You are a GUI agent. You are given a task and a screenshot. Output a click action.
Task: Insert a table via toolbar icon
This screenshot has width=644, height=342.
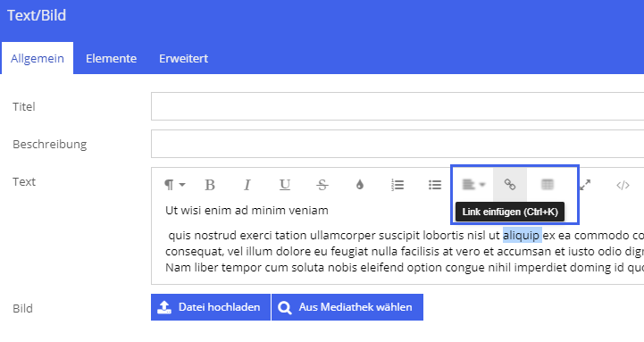click(547, 185)
